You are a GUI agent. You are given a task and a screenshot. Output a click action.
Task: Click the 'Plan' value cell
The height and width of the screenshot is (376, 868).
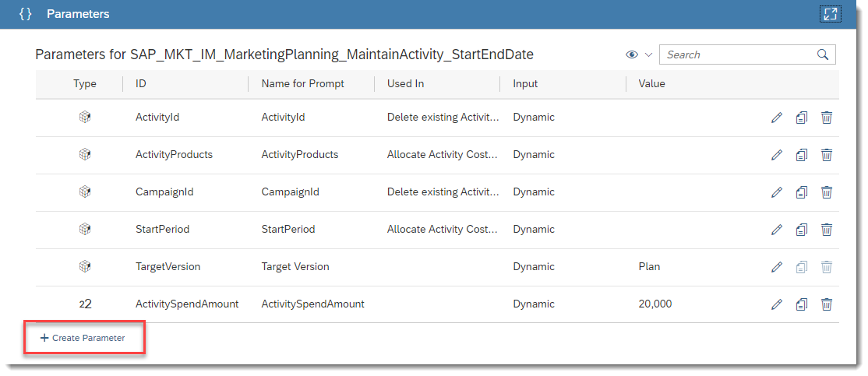649,266
